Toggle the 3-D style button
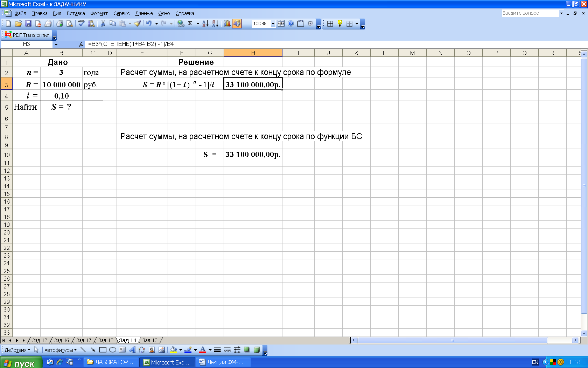This screenshot has height=368, width=588. click(x=257, y=350)
